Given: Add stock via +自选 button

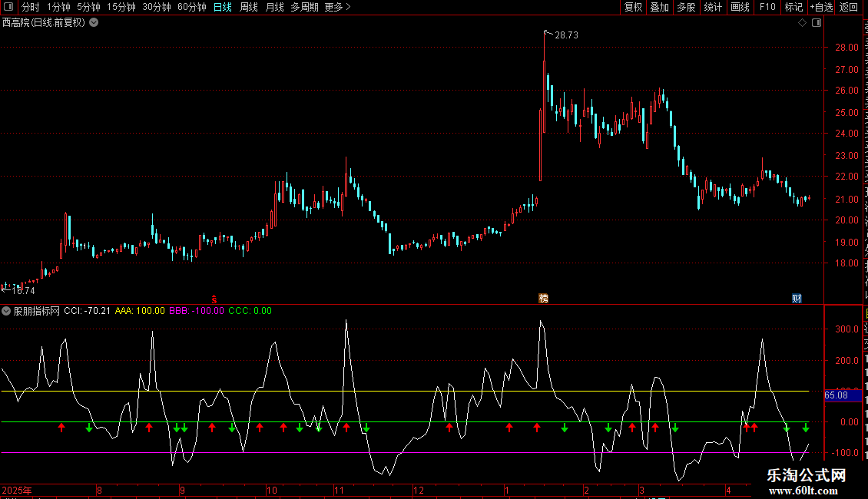Looking at the screenshot, I should coord(821,7).
